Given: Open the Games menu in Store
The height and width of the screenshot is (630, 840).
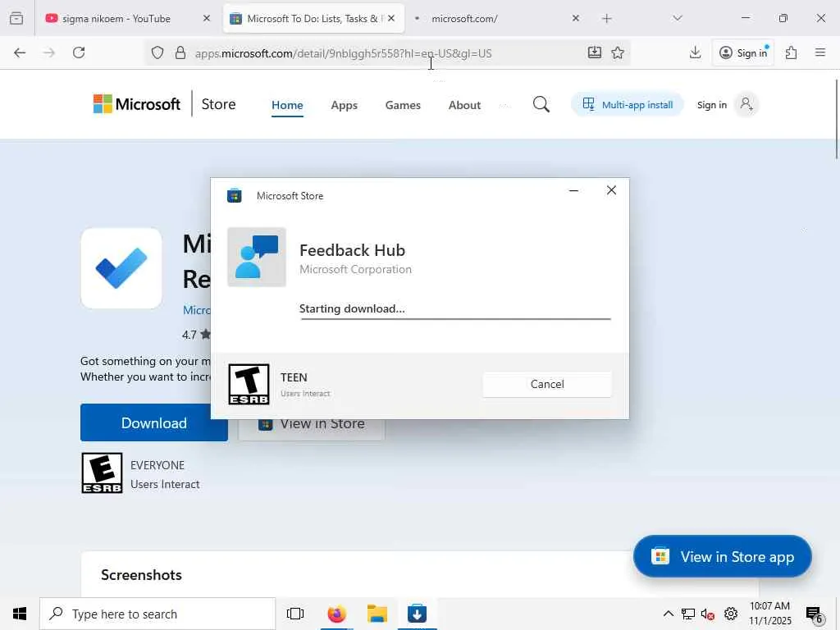Looking at the screenshot, I should [403, 105].
